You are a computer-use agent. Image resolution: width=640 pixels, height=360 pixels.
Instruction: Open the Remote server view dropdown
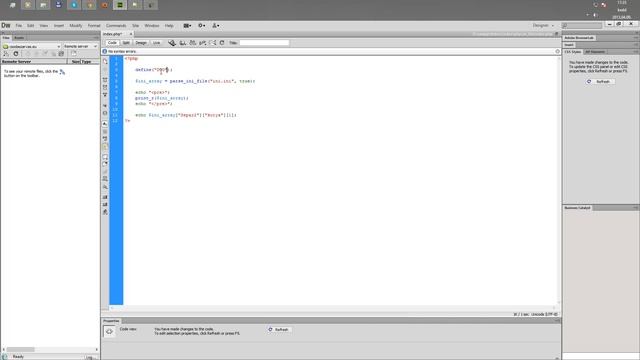click(x=80, y=47)
